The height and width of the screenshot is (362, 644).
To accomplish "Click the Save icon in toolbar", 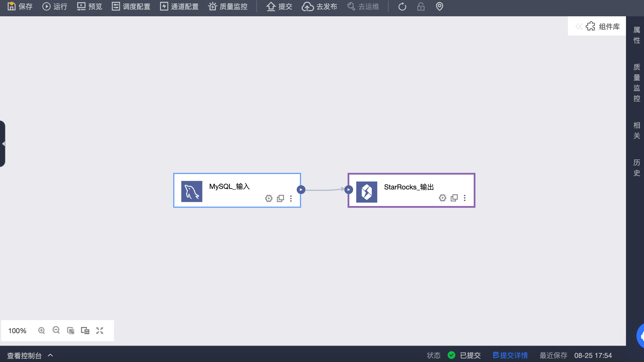I will pyautogui.click(x=11, y=6).
